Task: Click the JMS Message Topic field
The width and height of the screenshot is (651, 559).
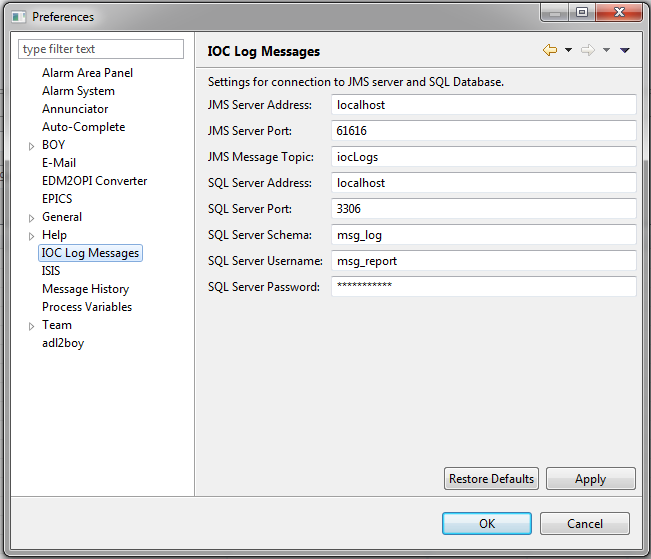Action: [484, 157]
